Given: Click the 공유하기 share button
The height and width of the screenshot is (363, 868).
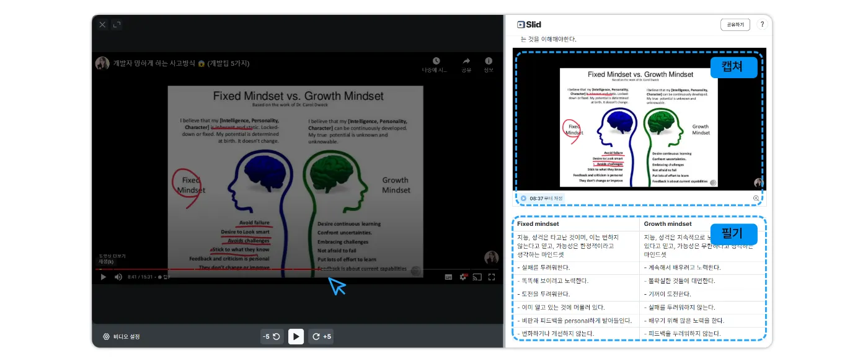Looking at the screenshot, I should [x=735, y=25].
